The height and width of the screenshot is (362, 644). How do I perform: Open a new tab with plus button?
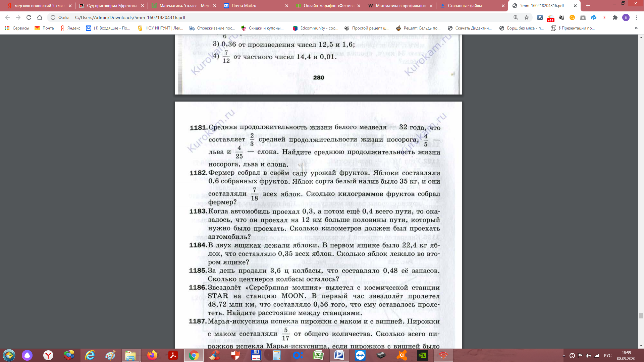(x=588, y=6)
